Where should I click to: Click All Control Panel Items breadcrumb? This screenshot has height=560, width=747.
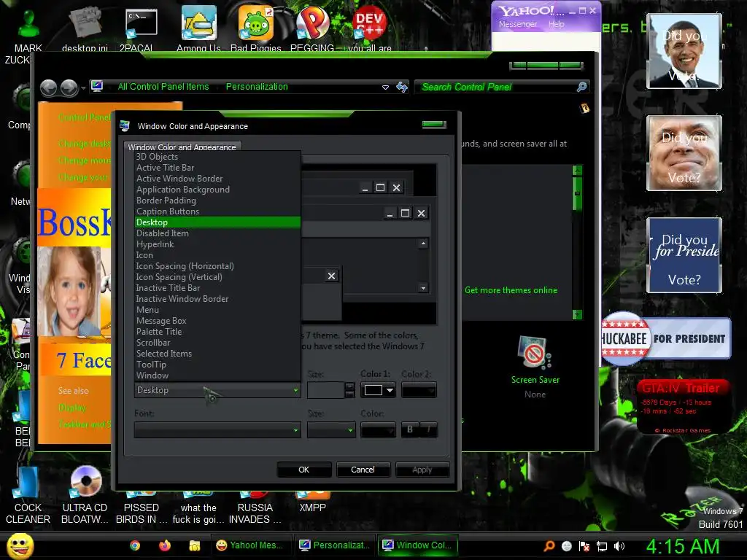[x=163, y=87]
